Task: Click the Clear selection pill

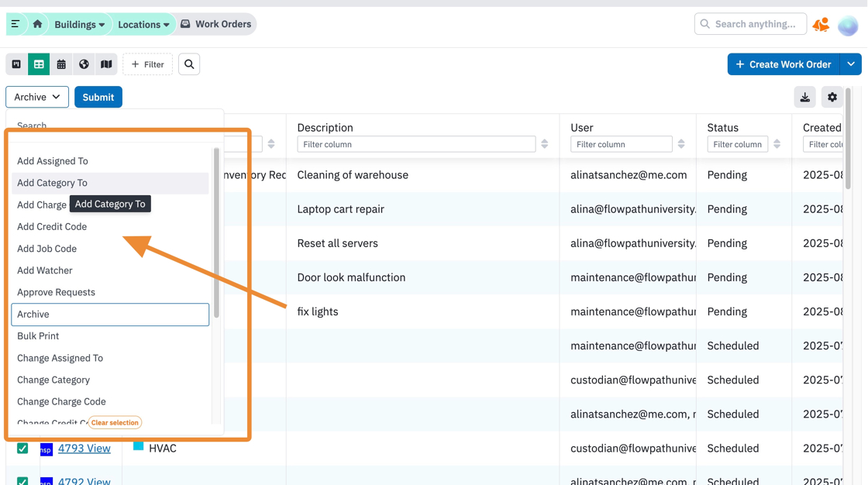Action: click(x=115, y=422)
